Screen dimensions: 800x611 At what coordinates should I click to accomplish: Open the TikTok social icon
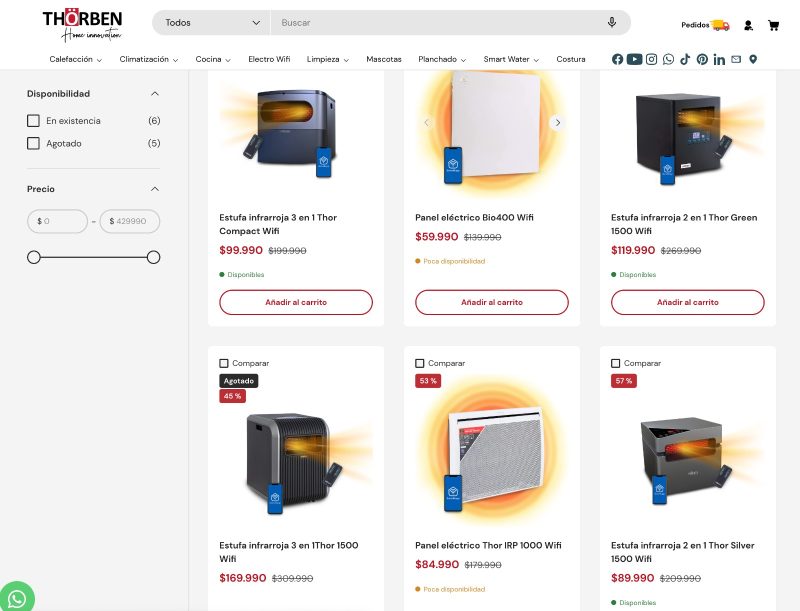pyautogui.click(x=685, y=59)
